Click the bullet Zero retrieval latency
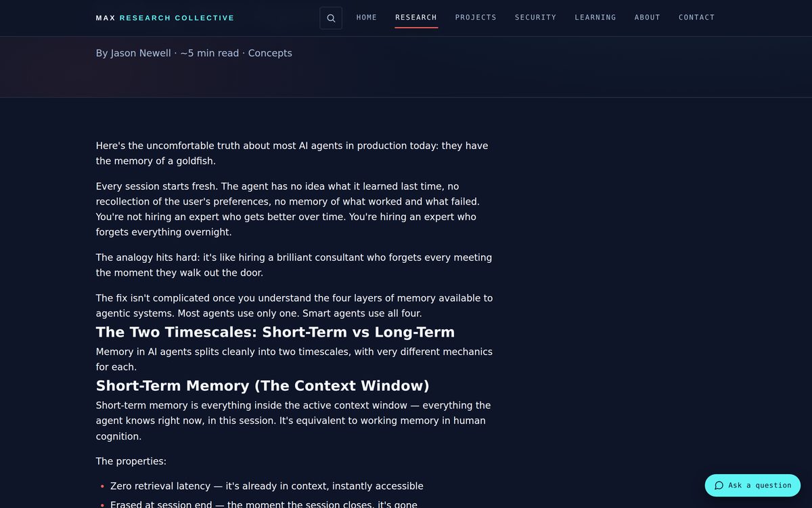 pyautogui.click(x=267, y=486)
